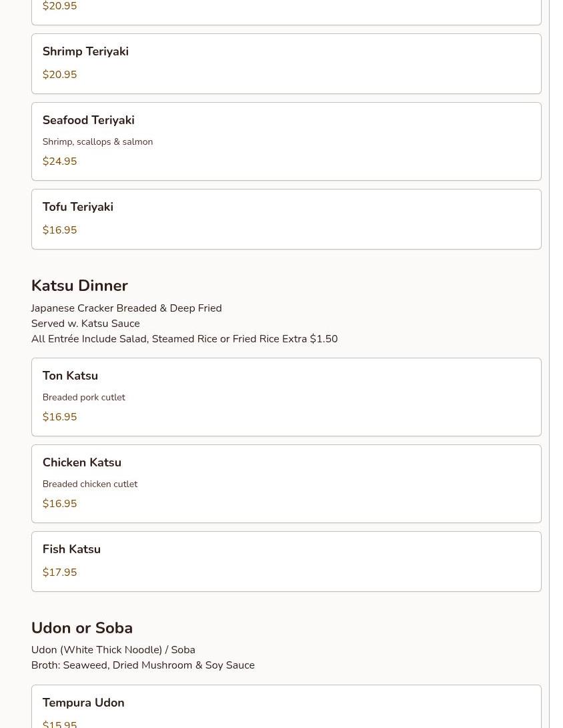563x728 pixels.
Task: Open the Chicken Katsu menu item
Action: pos(81,462)
